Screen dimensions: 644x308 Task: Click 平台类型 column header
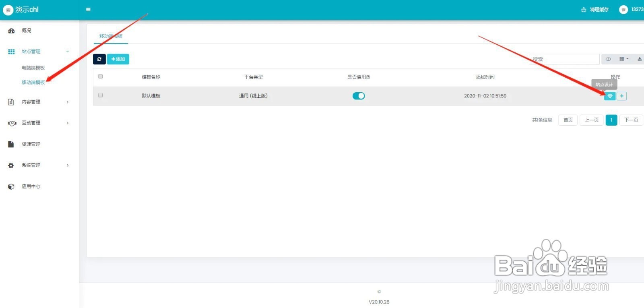(253, 77)
